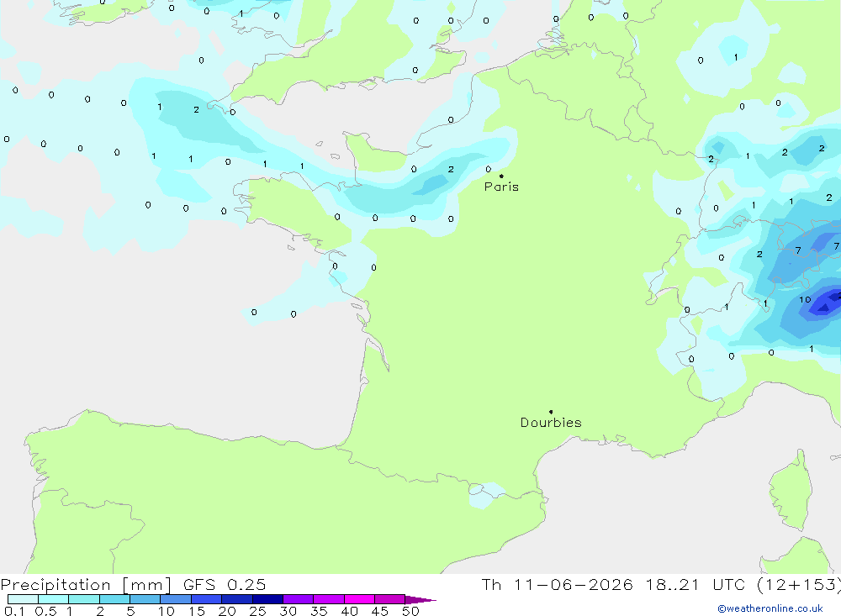Pick the 30–35 mm purple legend swatch
Viewport: 841px width, 616px height.
(x=298, y=599)
